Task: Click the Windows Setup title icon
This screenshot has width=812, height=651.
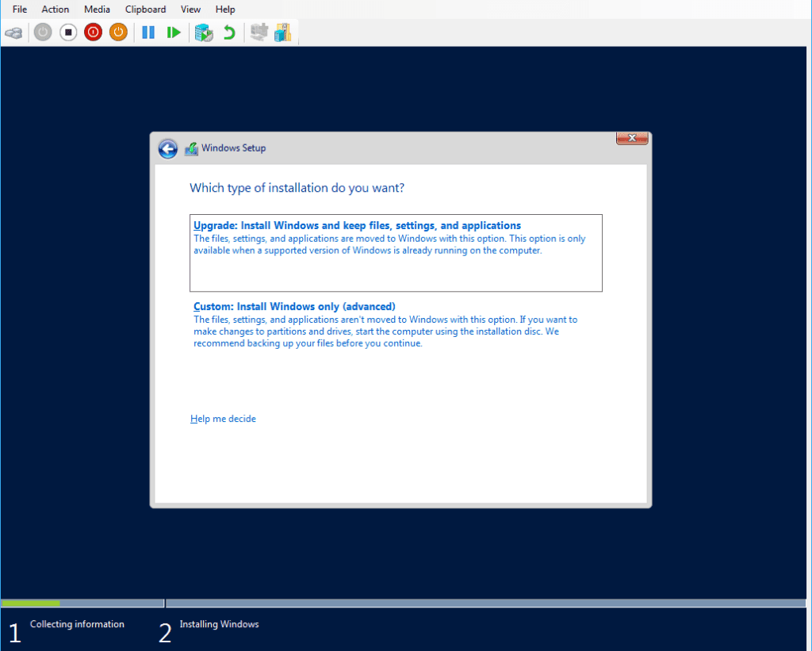Action: [x=192, y=149]
